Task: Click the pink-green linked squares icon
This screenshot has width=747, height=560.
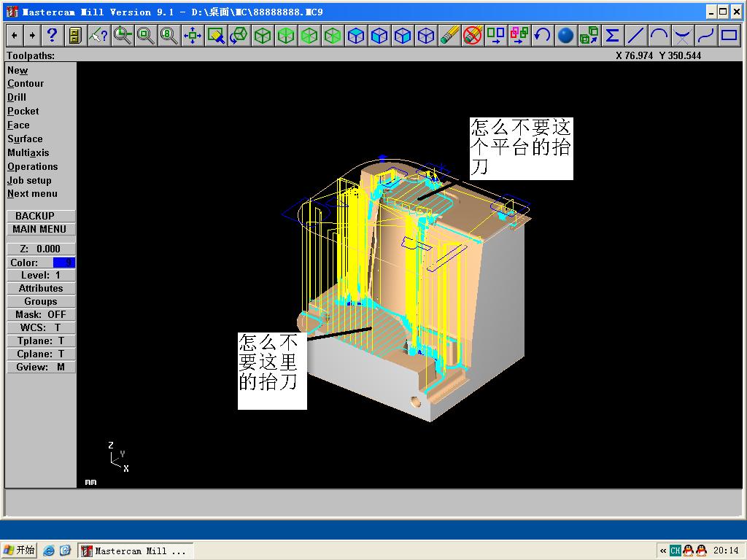Action: tap(519, 35)
